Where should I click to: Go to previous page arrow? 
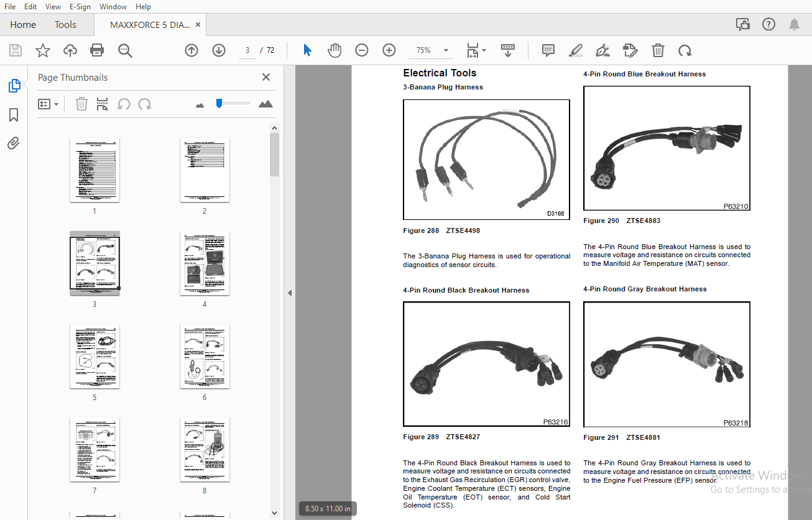191,50
